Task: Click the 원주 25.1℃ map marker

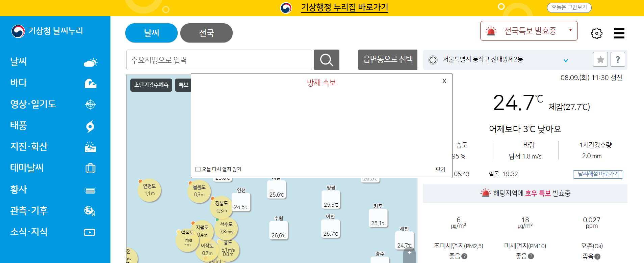Action: pos(378,218)
